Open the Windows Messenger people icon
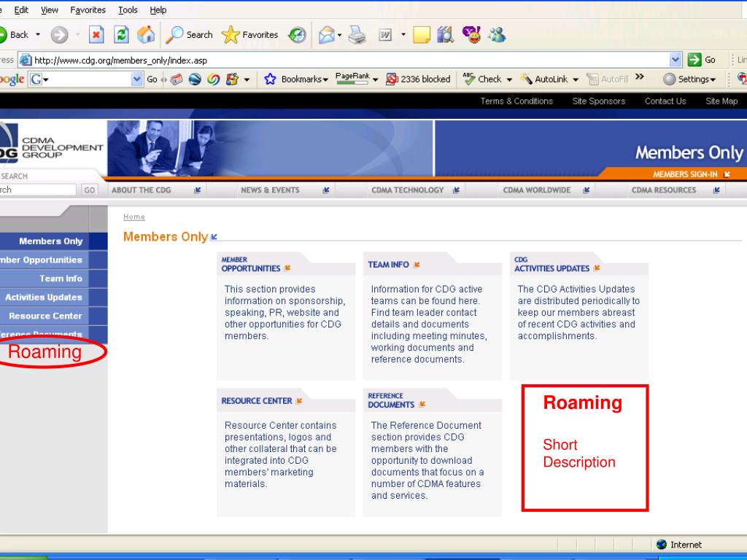 click(x=497, y=35)
